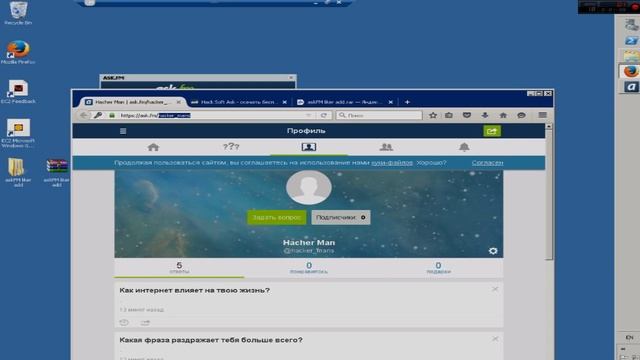Viewport: 640px width, 360px height.
Task: Switch to the askFM liker add.rar browser tab
Action: (344, 102)
